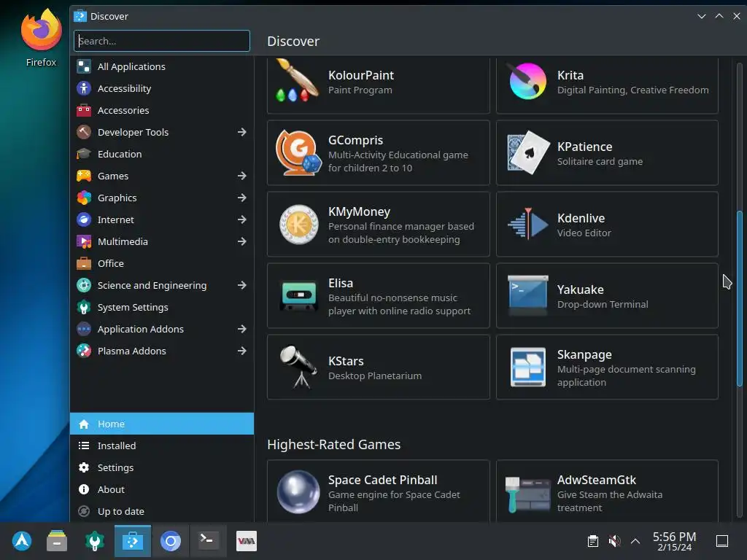Open the terminal (Konsole) taskbar icon
The image size is (747, 560).
(x=208, y=541)
